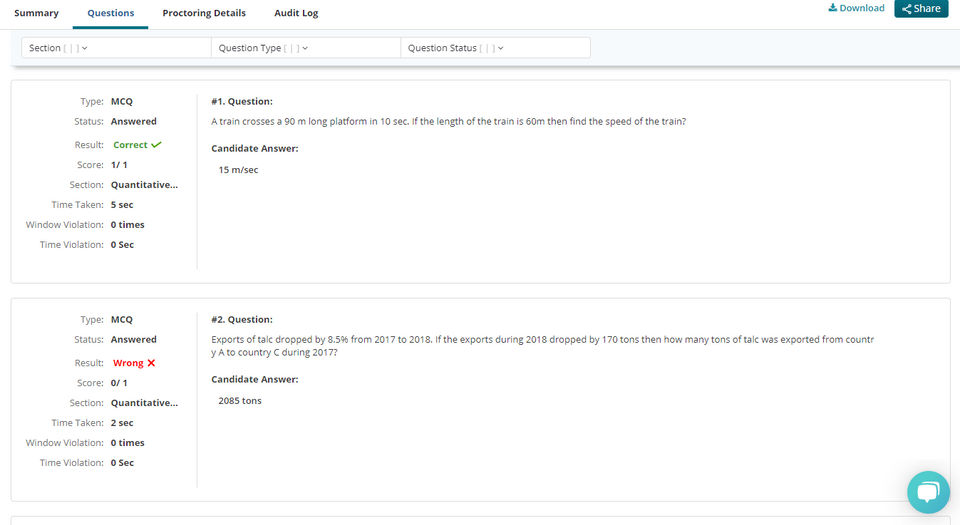Click question 1 window violation '0 times'

[x=127, y=225]
